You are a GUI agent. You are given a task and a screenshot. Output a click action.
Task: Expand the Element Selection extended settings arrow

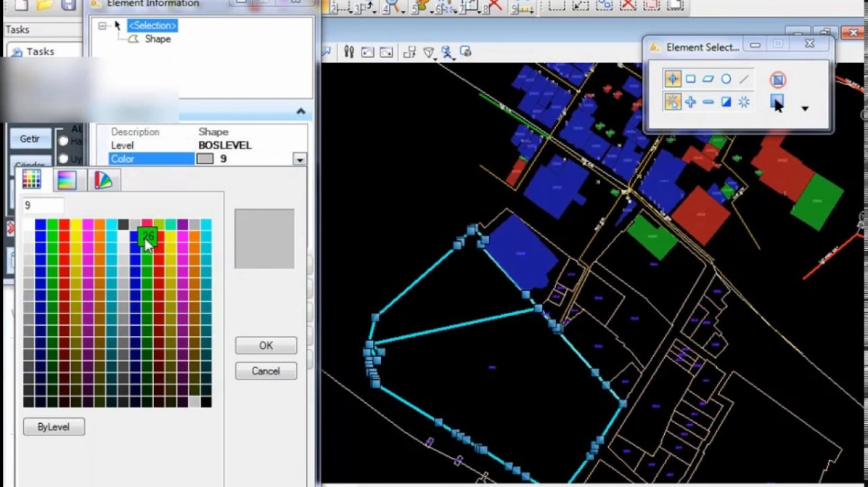[805, 108]
